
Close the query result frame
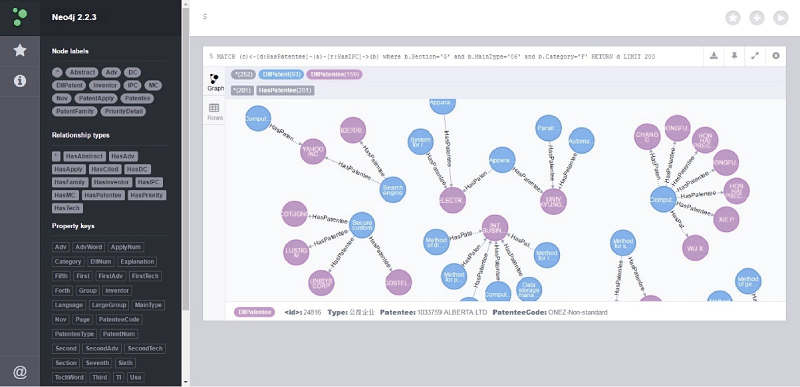(776, 56)
